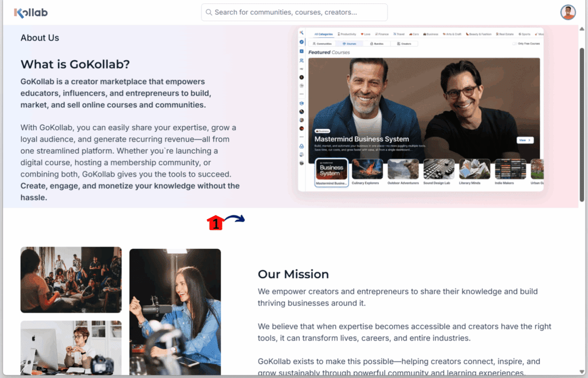
Task: Click the scrollbar down arrow
Action: pos(582,372)
